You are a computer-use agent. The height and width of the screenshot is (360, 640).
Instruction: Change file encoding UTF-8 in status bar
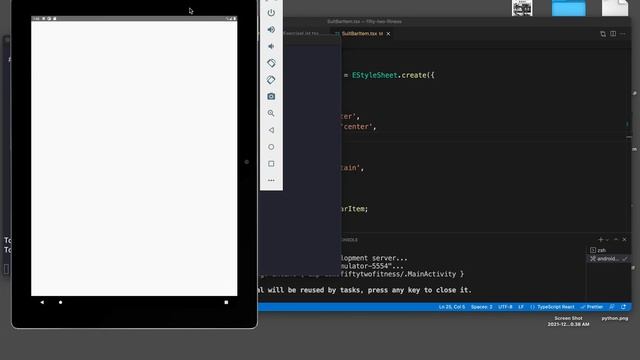pyautogui.click(x=505, y=307)
